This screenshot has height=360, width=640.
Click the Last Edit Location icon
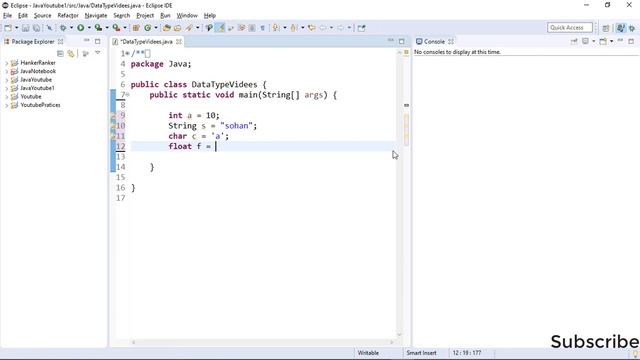point(312,28)
